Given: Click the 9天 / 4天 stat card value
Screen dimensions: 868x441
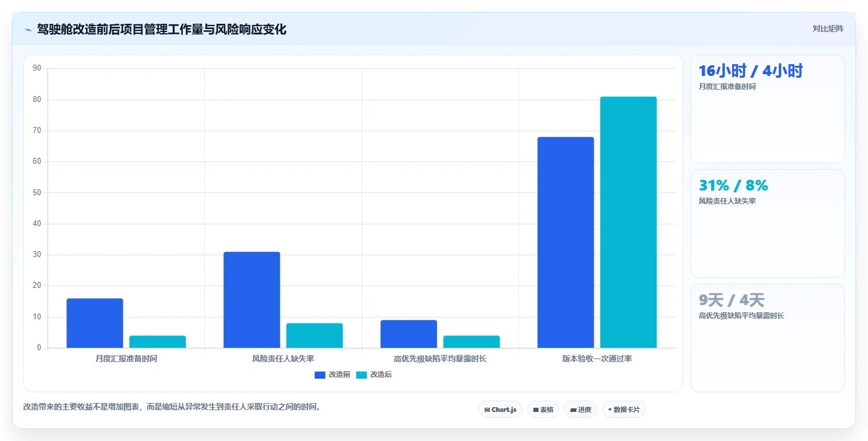Looking at the screenshot, I should (x=731, y=300).
